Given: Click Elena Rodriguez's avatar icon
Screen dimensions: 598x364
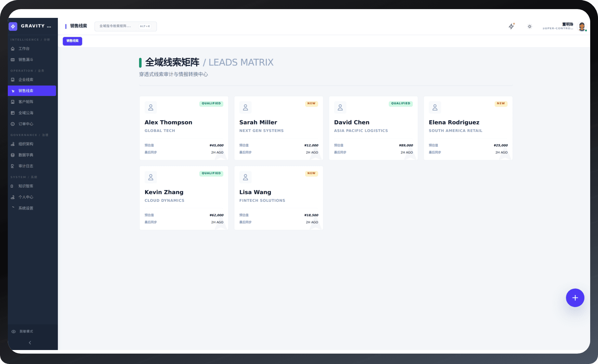Looking at the screenshot, I should pyautogui.click(x=435, y=108).
